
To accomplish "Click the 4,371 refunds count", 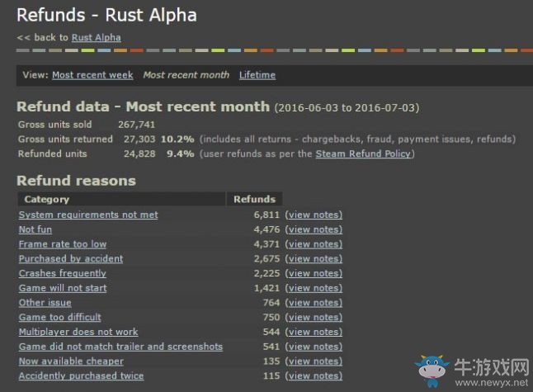I will (266, 244).
